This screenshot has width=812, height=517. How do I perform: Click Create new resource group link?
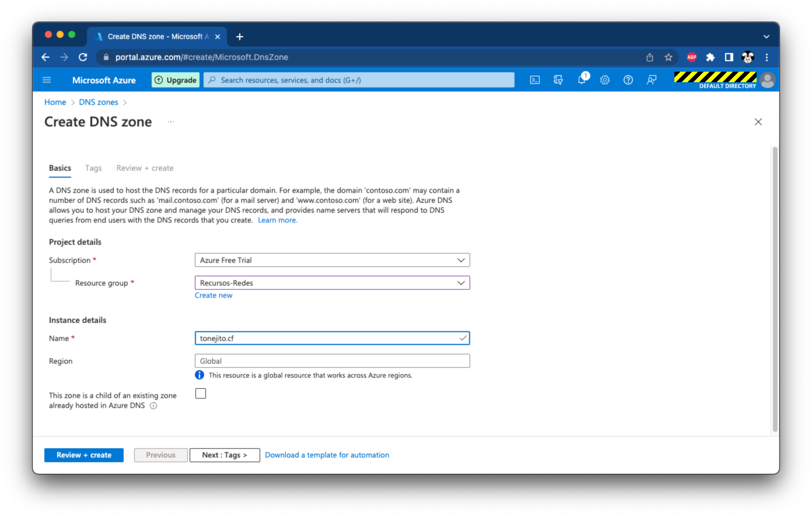[x=213, y=296]
